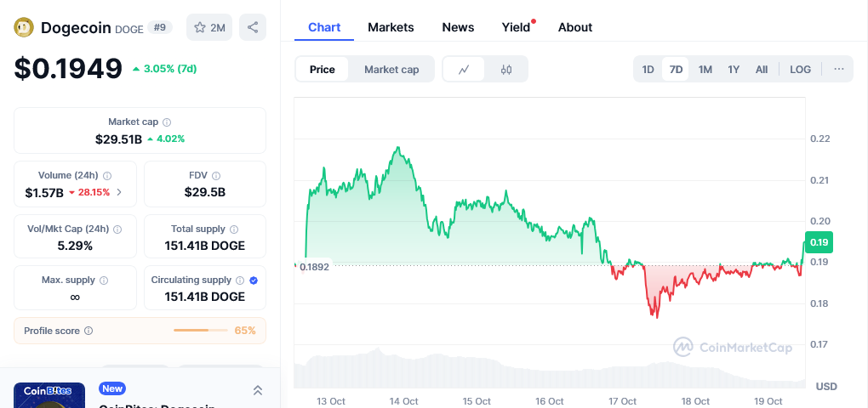Switch to the Markets tab
This screenshot has width=868, height=408.
(391, 27)
